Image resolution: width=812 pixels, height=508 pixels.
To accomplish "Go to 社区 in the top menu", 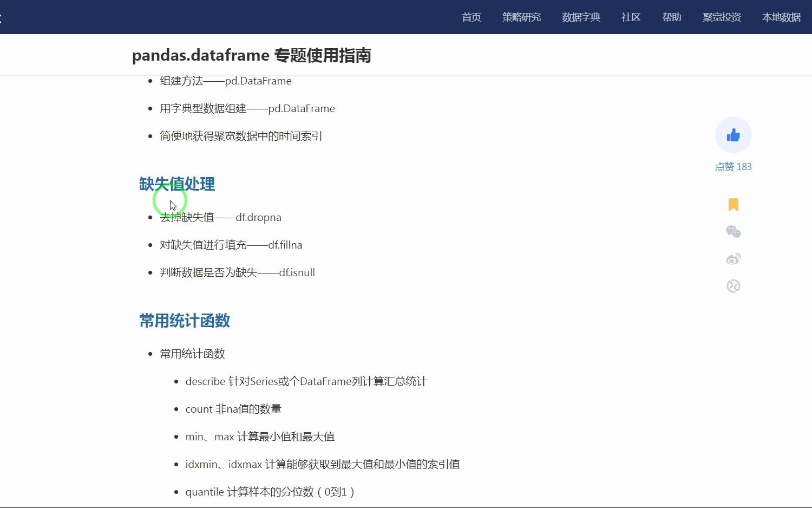I will pos(631,17).
